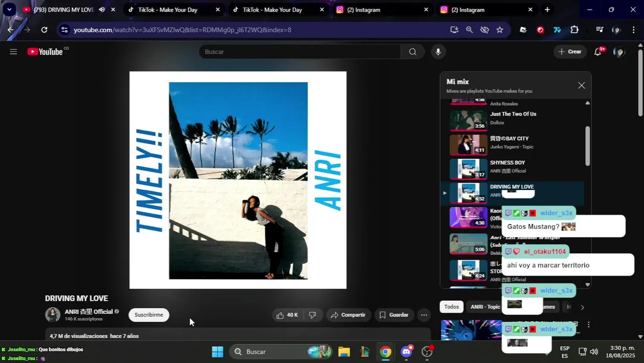This screenshot has height=363, width=644.
Task: Close the Mi mix playlist panel
Action: (582, 86)
